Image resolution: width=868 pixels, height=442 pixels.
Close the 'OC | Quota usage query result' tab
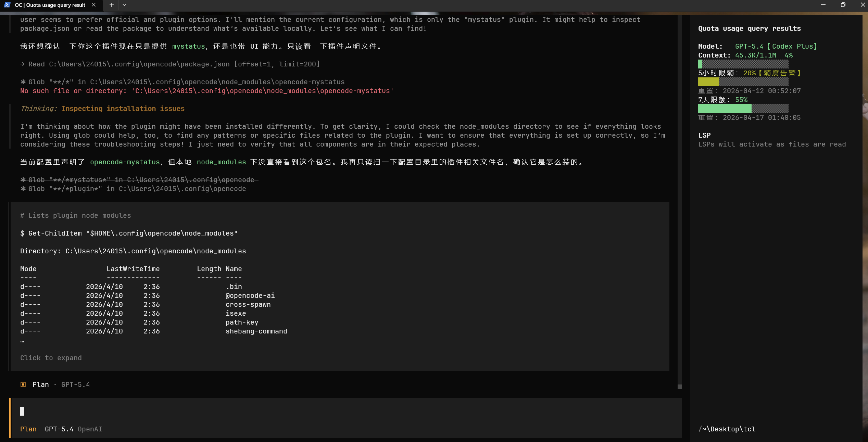[x=93, y=5]
